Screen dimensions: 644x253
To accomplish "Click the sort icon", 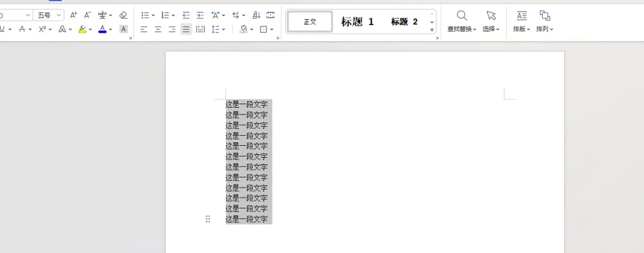I will point(256,15).
